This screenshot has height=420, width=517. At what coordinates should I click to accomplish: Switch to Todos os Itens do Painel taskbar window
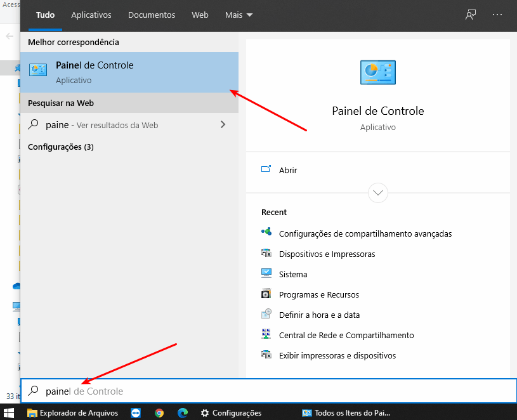coord(346,413)
